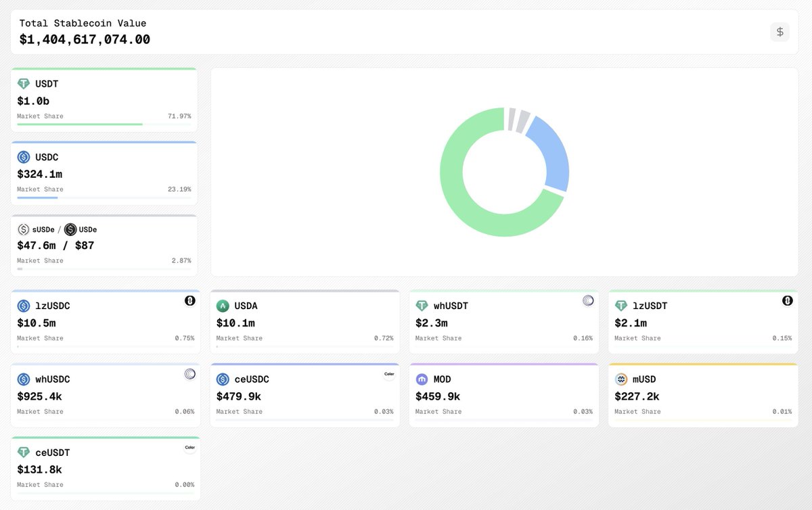Click the whUSDT $2.3m value
Image resolution: width=812 pixels, height=510 pixels.
pos(432,323)
